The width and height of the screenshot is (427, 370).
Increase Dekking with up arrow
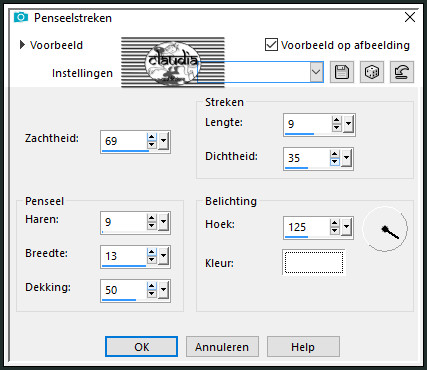tap(152, 286)
